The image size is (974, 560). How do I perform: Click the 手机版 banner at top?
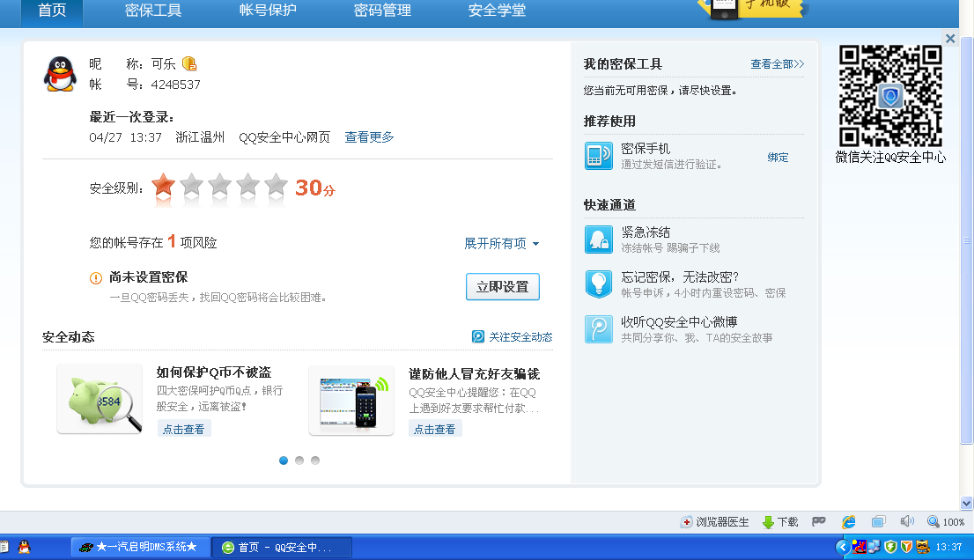click(752, 9)
